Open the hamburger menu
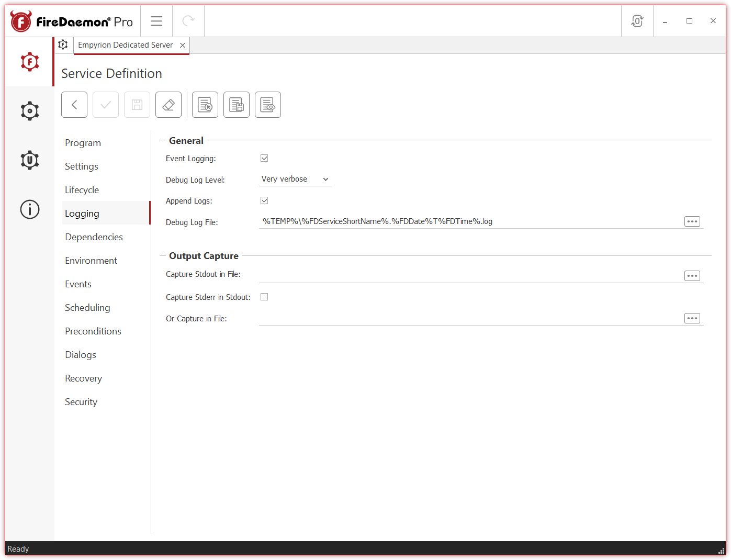 (156, 21)
